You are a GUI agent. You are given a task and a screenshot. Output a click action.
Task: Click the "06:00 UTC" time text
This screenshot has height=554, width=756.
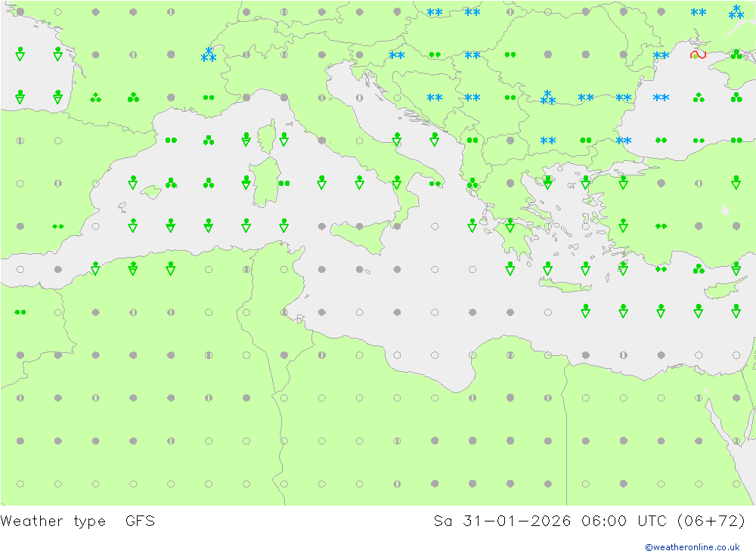coord(624,521)
